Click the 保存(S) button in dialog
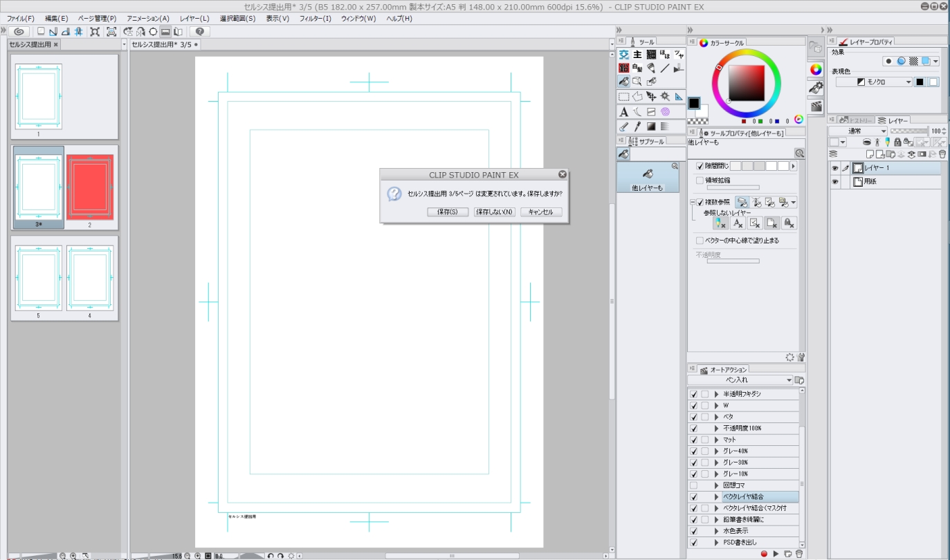Screen dimensions: 950x560 [448, 212]
